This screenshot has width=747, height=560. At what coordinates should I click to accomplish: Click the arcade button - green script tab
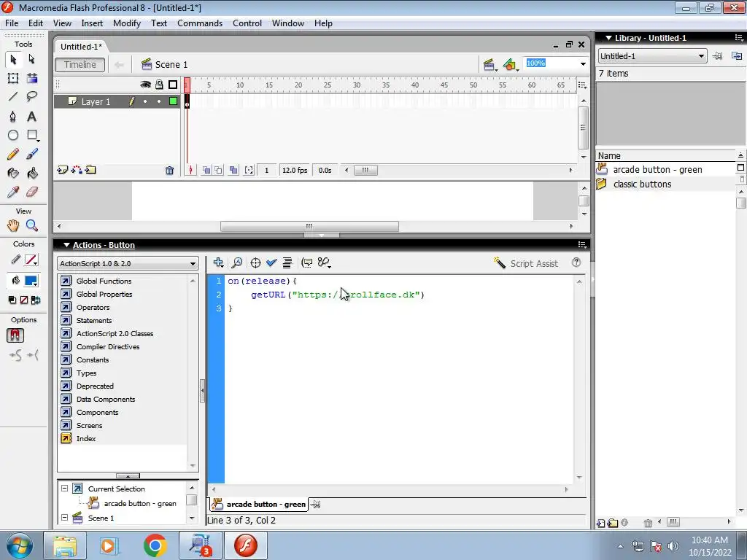point(259,505)
